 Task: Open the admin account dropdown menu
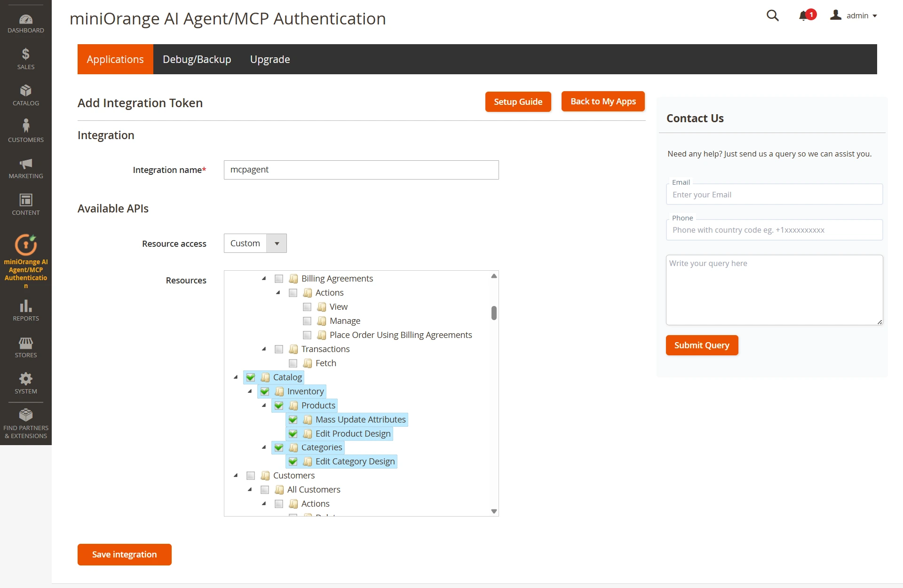click(854, 16)
